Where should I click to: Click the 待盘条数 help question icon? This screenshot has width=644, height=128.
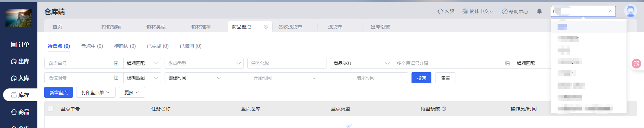pyautogui.click(x=444, y=109)
